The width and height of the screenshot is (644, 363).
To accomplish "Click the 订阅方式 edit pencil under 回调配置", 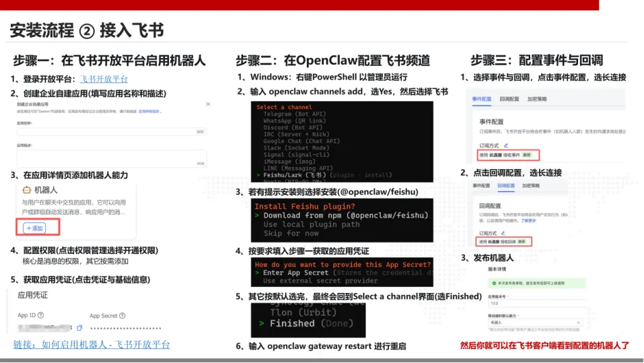I will coord(503,233).
